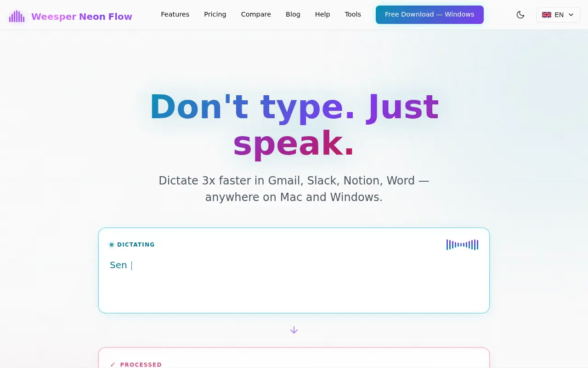This screenshot has height=368, width=588.
Task: Click the Processed checkmark icon
Action: coord(113,364)
